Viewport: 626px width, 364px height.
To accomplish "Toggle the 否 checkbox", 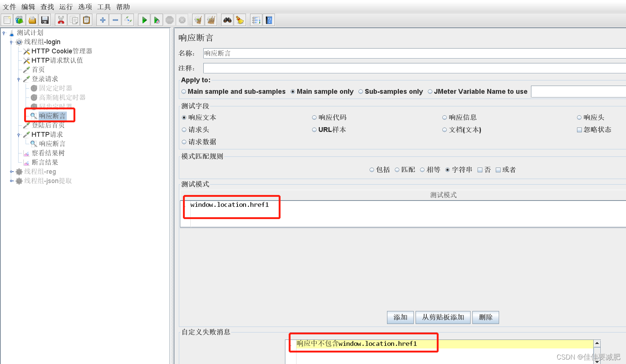I will 484,170.
